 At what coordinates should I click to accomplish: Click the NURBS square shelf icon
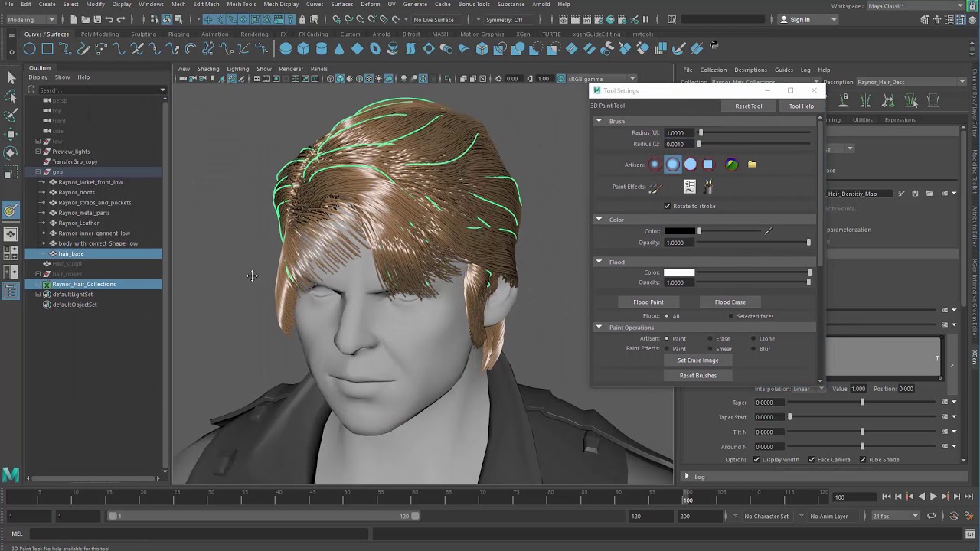coord(47,49)
